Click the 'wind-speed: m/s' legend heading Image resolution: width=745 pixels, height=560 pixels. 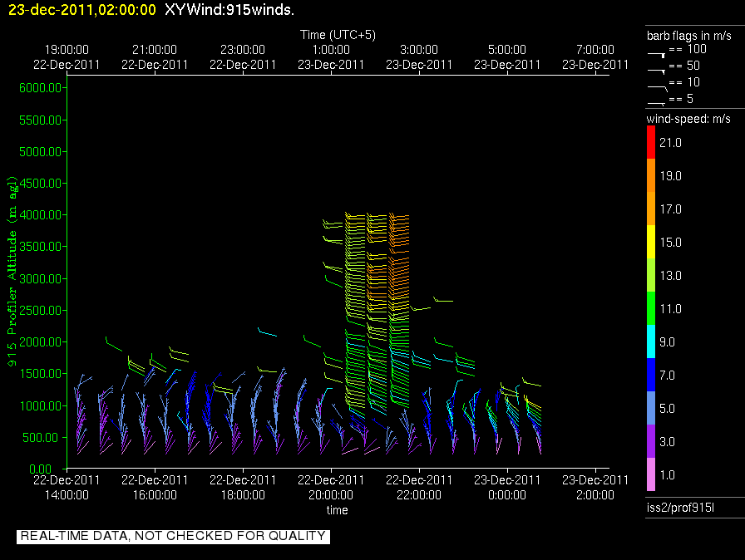(x=688, y=119)
